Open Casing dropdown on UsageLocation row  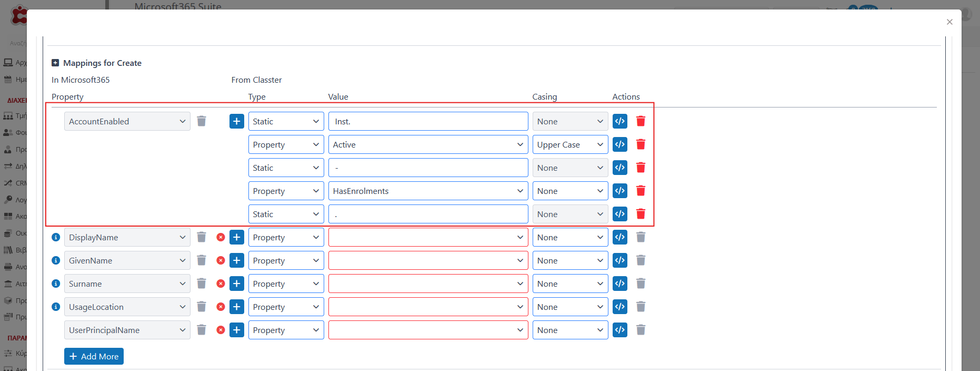click(571, 307)
